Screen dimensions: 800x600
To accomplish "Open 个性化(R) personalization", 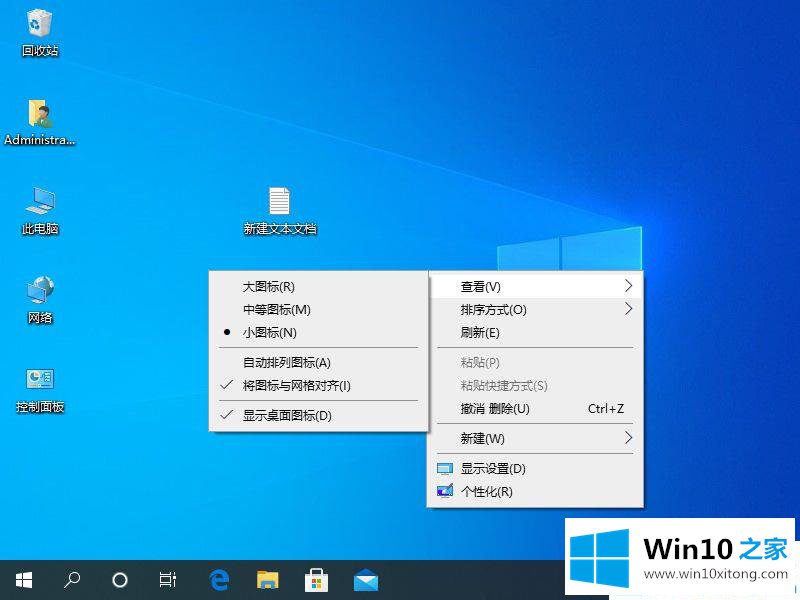I will (x=535, y=491).
